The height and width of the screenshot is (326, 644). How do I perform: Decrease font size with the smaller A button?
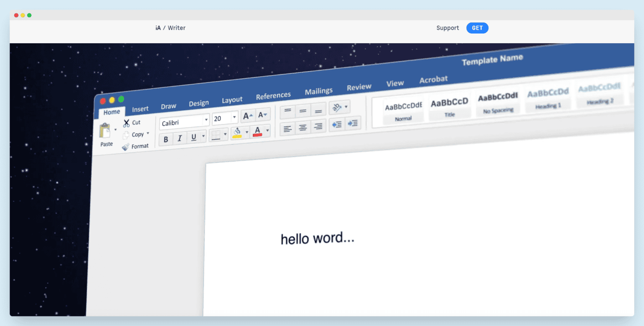point(263,115)
